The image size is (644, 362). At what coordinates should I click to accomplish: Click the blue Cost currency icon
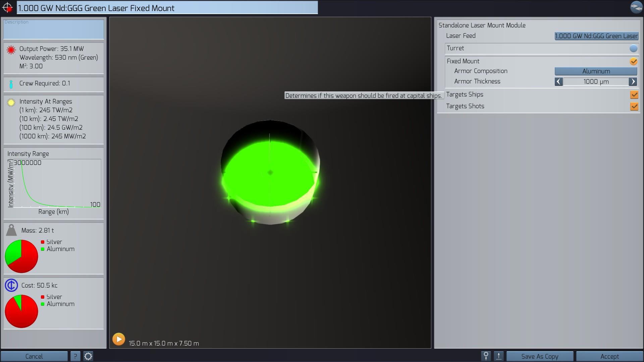coord(11,285)
